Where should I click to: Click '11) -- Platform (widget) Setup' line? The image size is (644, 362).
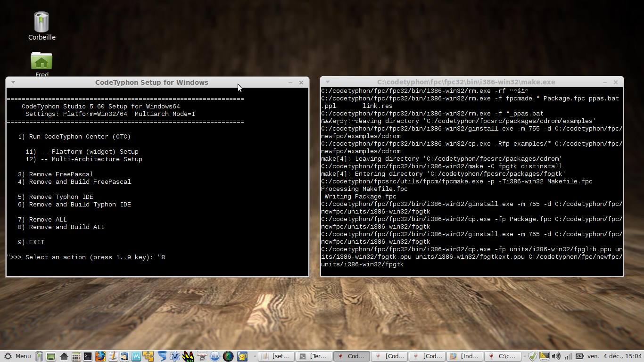[x=82, y=152]
